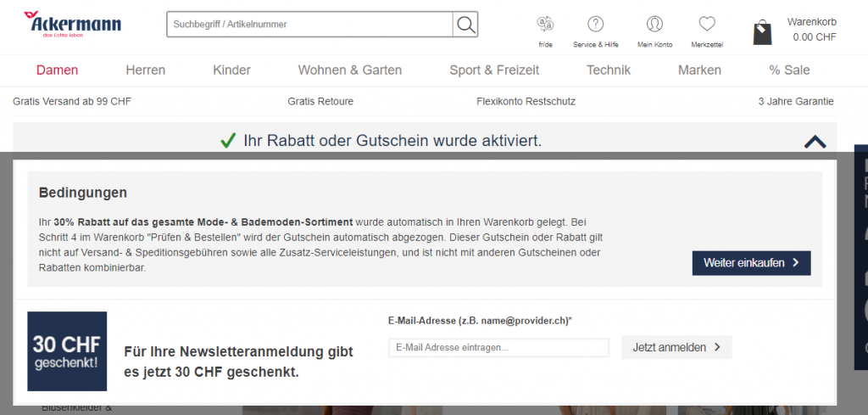Open the Warenkorb shopping bag icon
Viewport: 868px width, 415px height.
coord(762,32)
